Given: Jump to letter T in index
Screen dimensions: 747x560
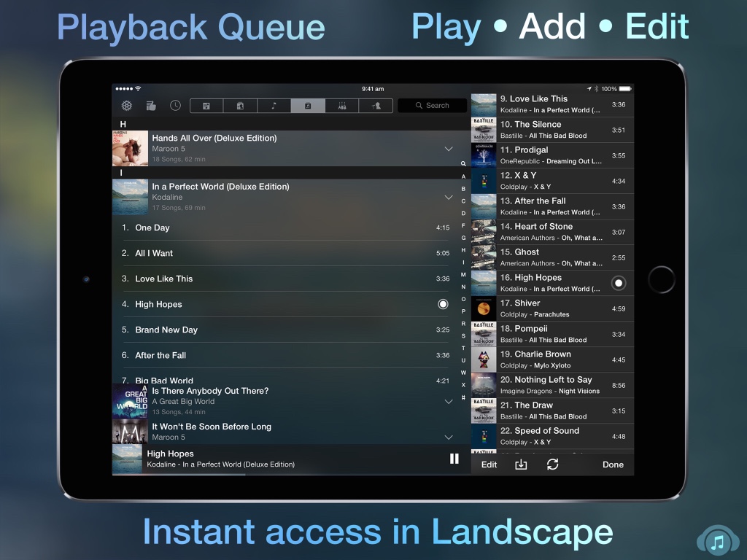Looking at the screenshot, I should click(x=463, y=348).
